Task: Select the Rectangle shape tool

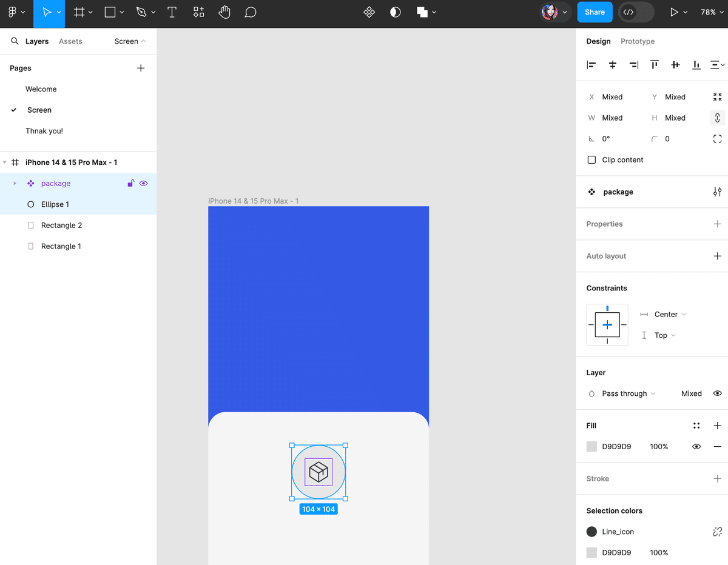Action: (x=110, y=12)
